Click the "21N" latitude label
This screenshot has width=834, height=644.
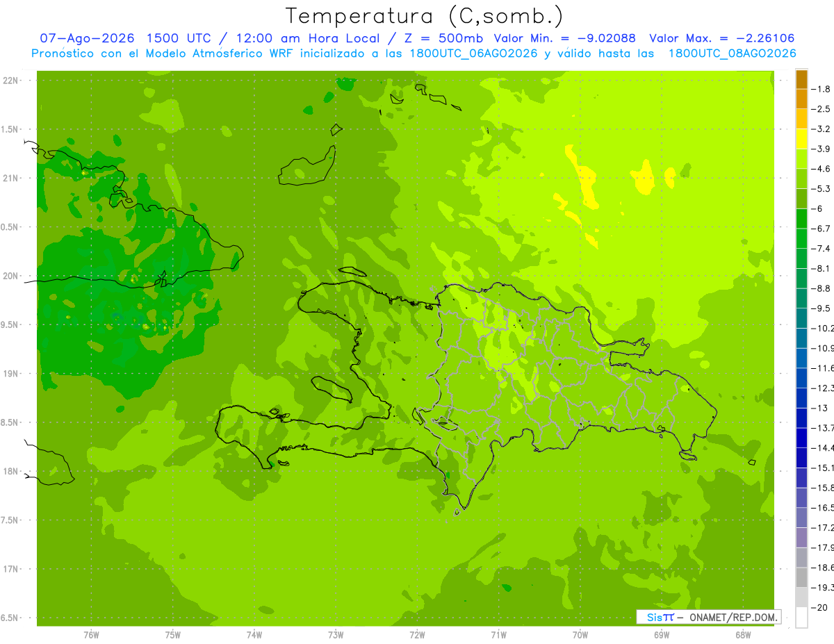click(10, 178)
